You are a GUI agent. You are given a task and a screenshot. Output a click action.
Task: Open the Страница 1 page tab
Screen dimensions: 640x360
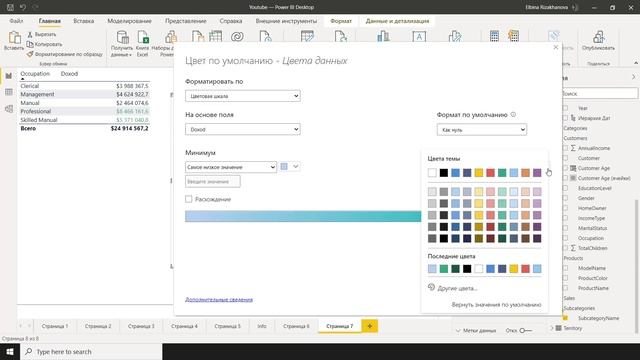(x=55, y=326)
